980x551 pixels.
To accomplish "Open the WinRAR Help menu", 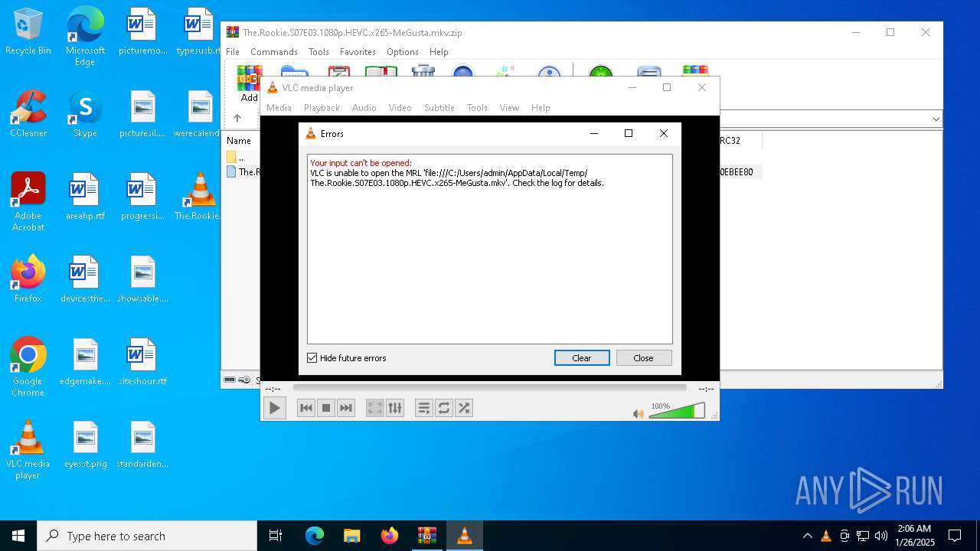I will [x=439, y=52].
